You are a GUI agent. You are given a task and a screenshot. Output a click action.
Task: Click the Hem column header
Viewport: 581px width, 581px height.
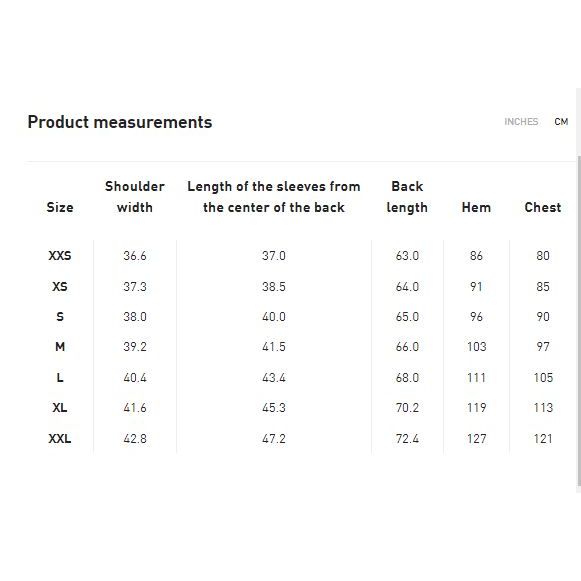click(476, 207)
